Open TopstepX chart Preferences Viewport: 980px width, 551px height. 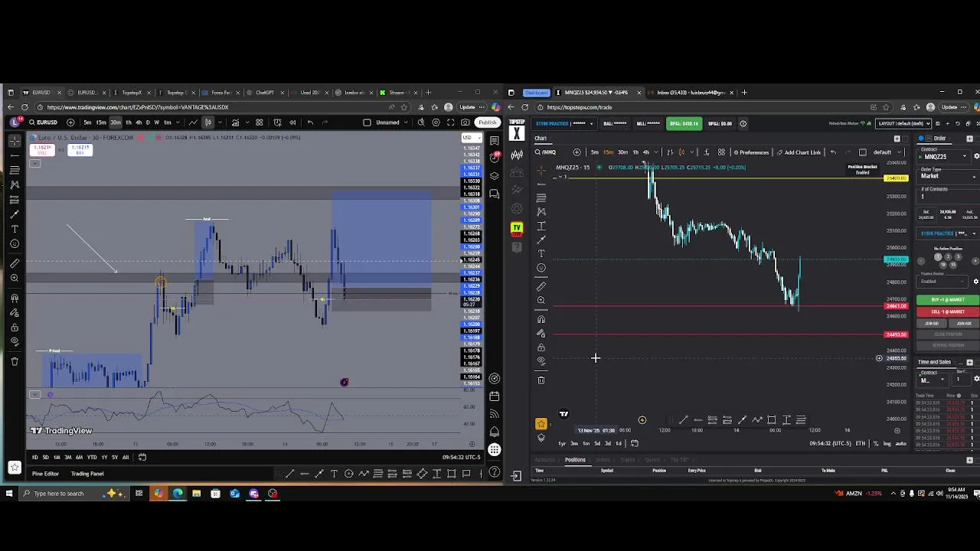click(x=751, y=152)
